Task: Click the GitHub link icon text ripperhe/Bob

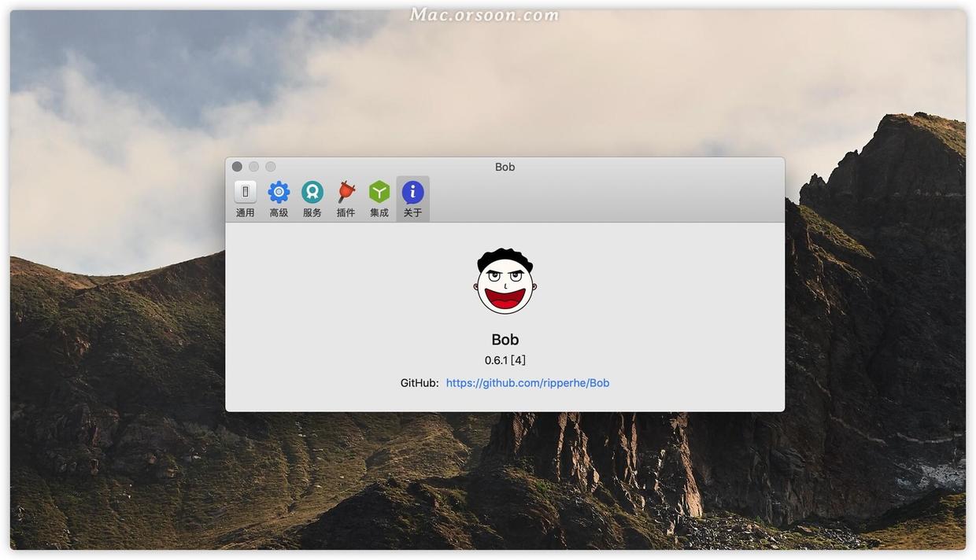Action: [527, 383]
